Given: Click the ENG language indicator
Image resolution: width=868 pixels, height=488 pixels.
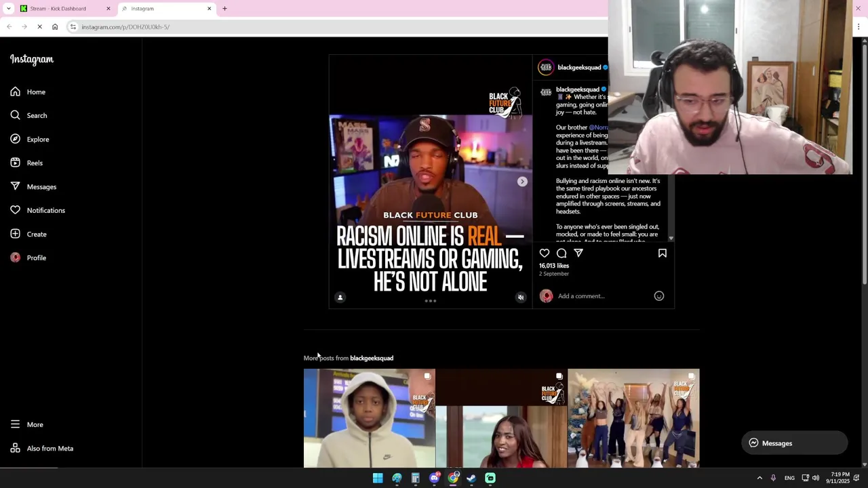Looking at the screenshot, I should pos(789,479).
